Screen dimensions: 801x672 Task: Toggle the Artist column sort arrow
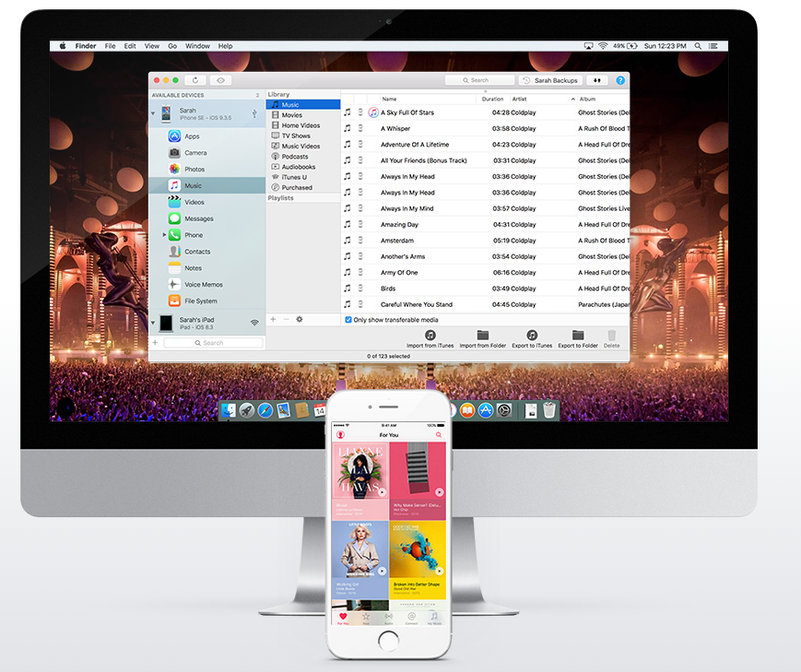572,100
